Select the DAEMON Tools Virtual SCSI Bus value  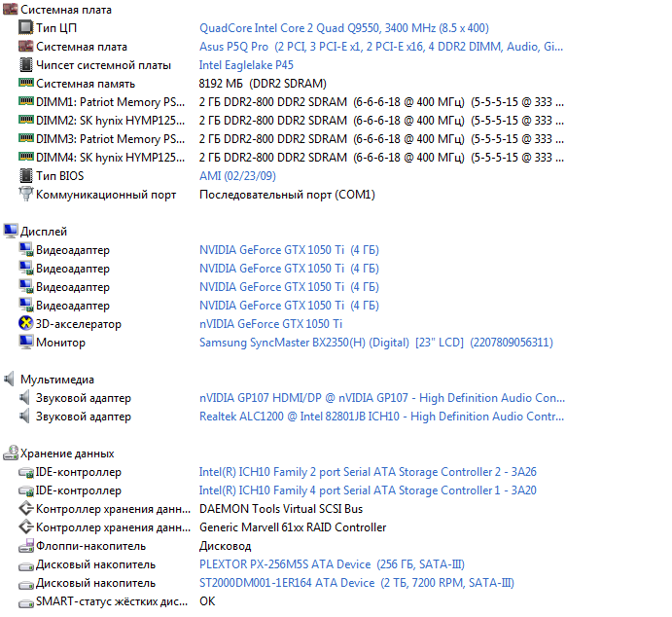pos(281,509)
